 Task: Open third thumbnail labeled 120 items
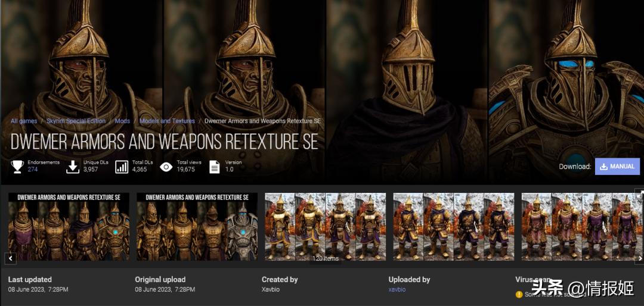(326, 226)
